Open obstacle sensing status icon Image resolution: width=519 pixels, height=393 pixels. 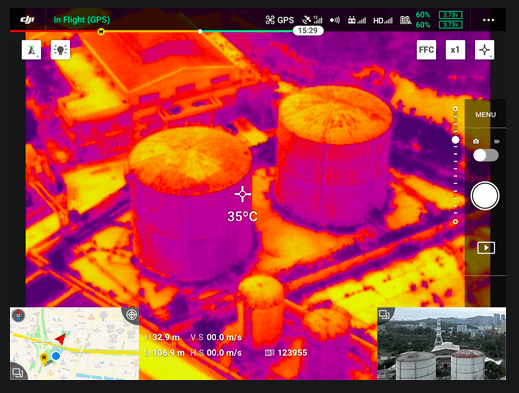pyautogui.click(x=335, y=20)
